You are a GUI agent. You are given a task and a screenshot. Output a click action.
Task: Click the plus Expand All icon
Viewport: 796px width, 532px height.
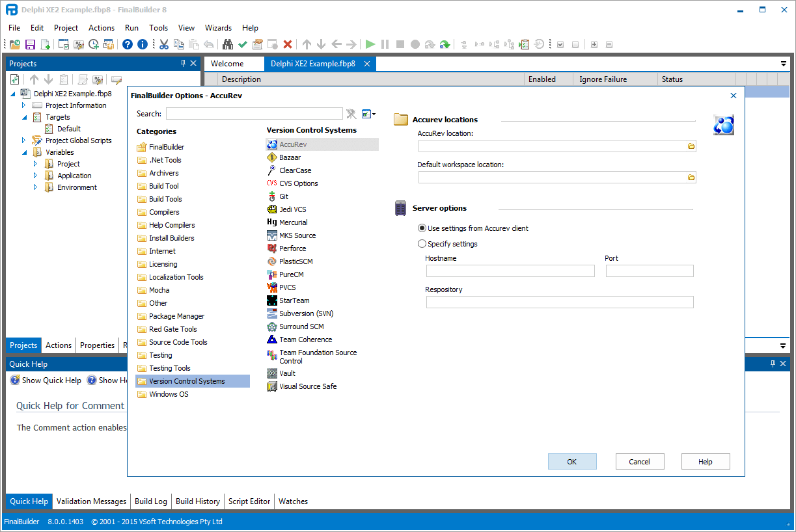(594, 44)
